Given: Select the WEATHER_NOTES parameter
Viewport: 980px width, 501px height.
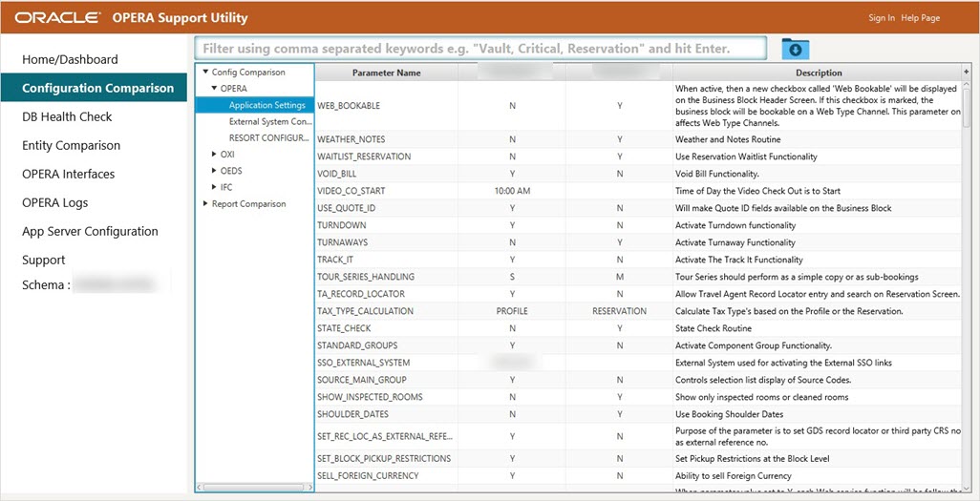Looking at the screenshot, I should point(352,139).
